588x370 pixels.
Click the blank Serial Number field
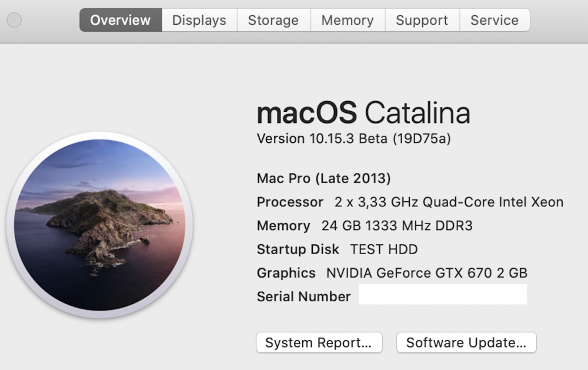[x=443, y=294]
